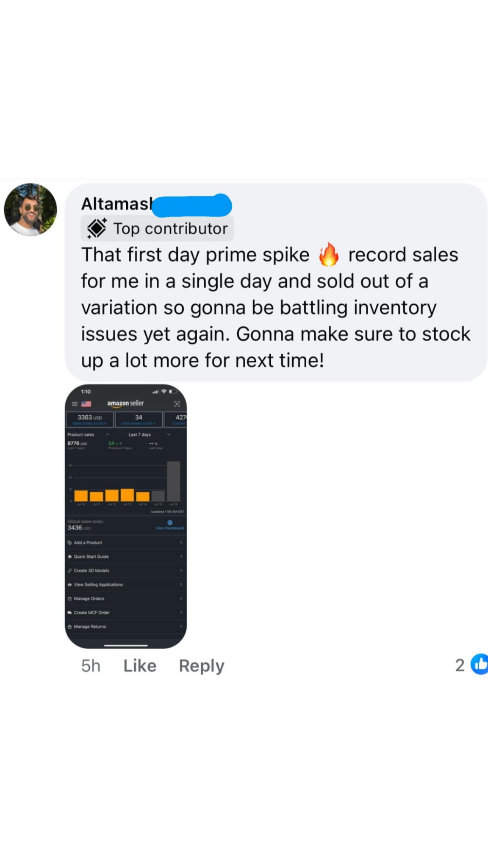This screenshot has width=488, height=868.
Task: Select View Selling Applications entry
Action: tap(98, 584)
